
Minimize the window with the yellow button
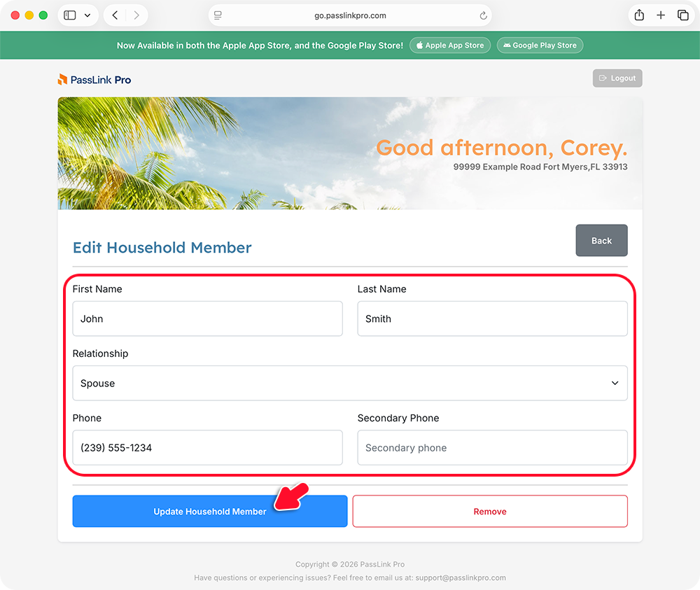pyautogui.click(x=29, y=15)
